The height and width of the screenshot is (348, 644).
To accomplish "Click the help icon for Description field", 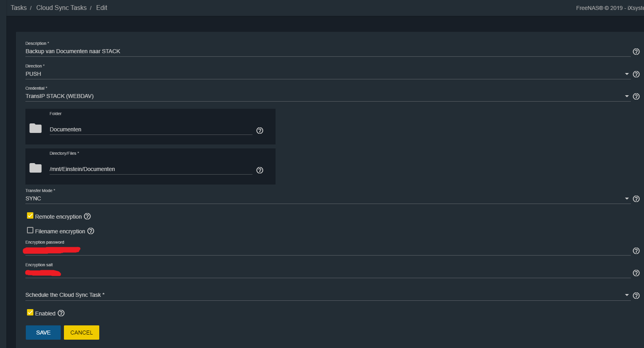I will 636,52.
